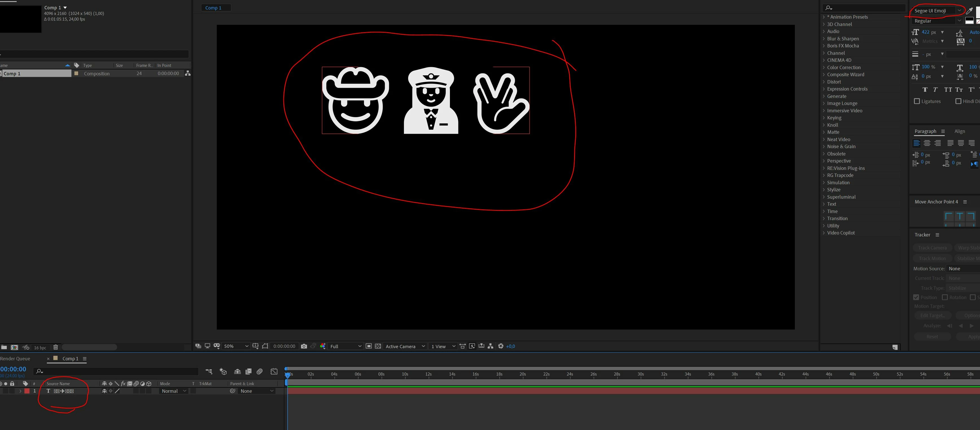Delete selected item with trash icon
This screenshot has height=430, width=980.
(56, 347)
